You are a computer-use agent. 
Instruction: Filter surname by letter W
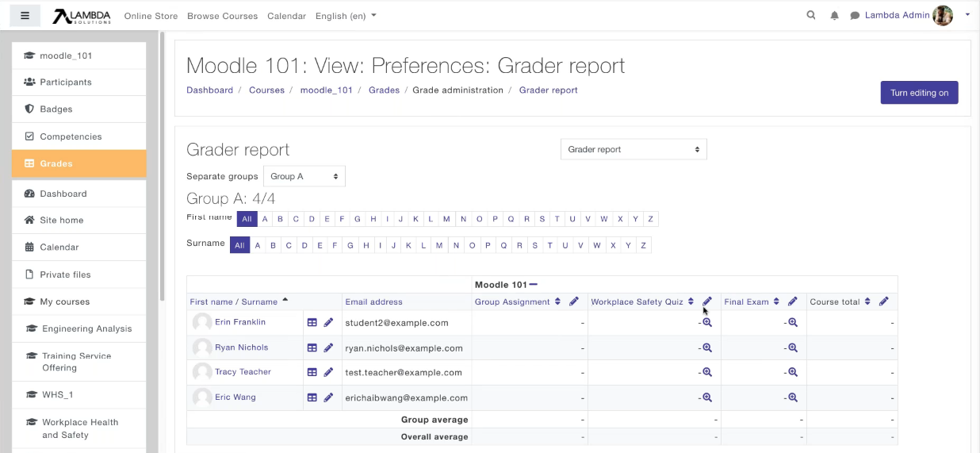pos(596,246)
